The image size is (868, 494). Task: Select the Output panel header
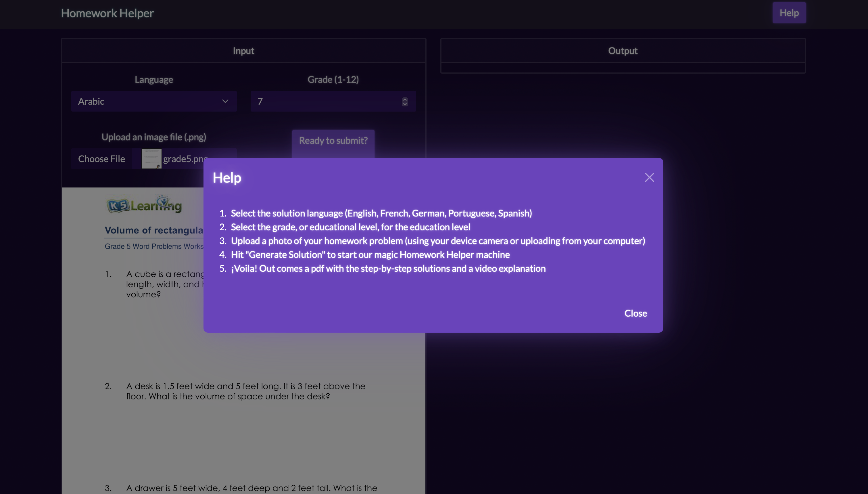point(623,51)
